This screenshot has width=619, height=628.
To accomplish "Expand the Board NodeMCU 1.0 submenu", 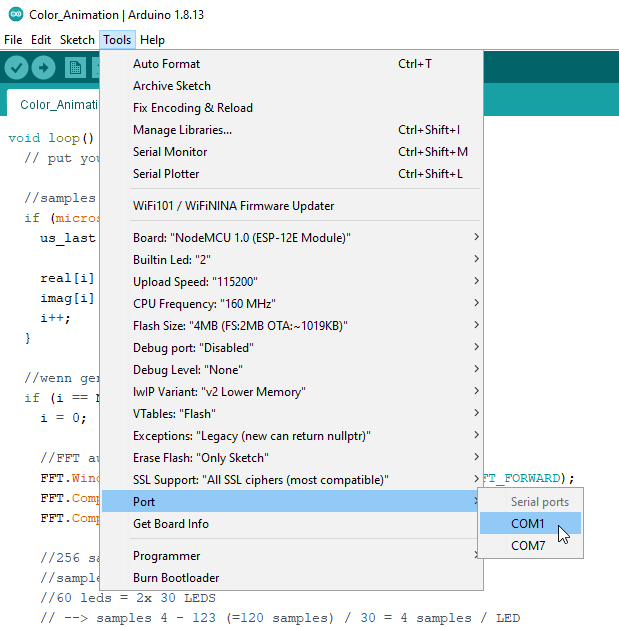I will click(291, 238).
